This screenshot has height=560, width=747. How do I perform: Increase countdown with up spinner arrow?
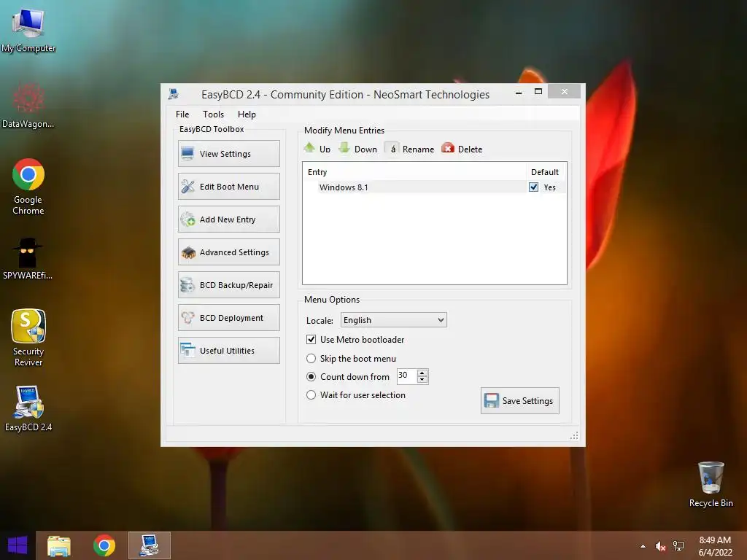pos(422,373)
